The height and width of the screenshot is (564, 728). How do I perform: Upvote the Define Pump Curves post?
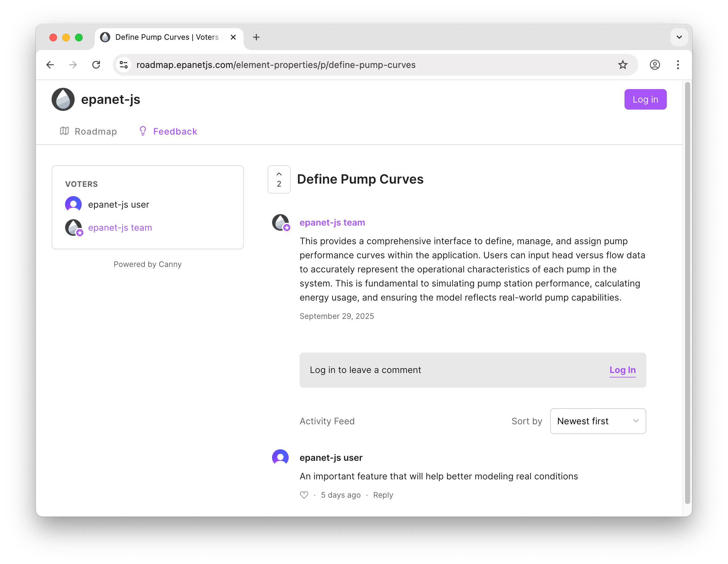(x=279, y=179)
